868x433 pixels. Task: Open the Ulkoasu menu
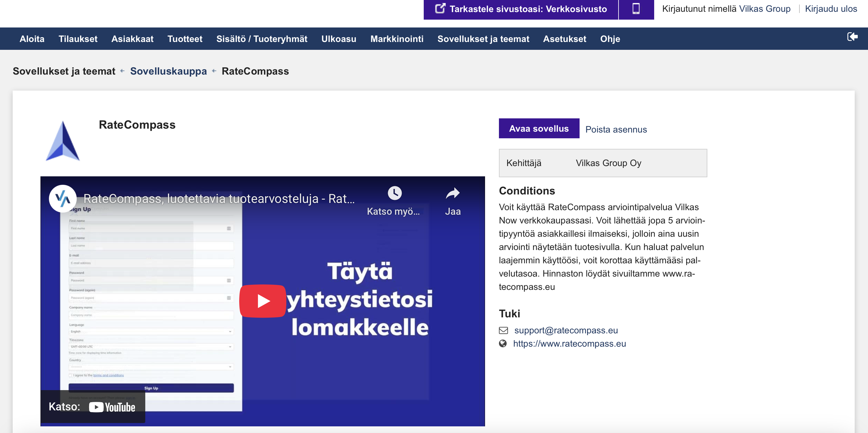tap(339, 39)
